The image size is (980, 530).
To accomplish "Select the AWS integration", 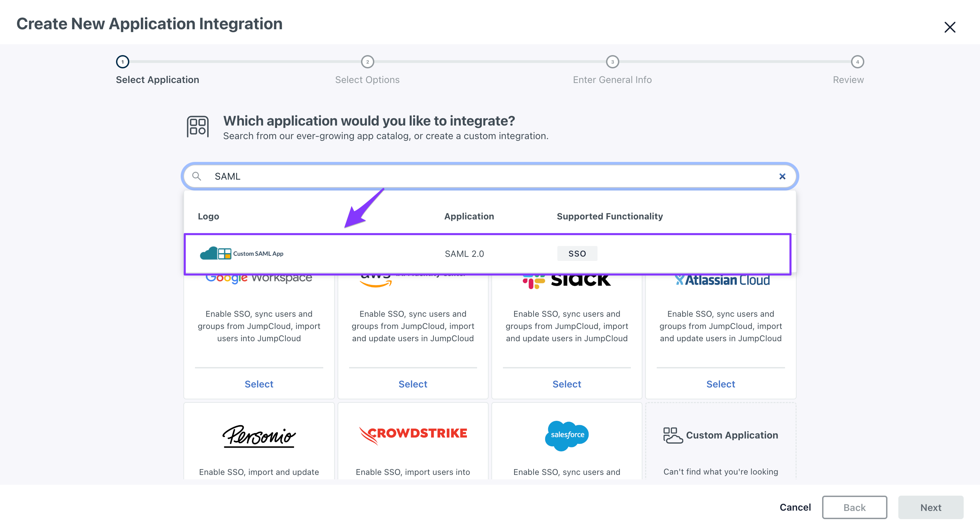I will tap(413, 384).
